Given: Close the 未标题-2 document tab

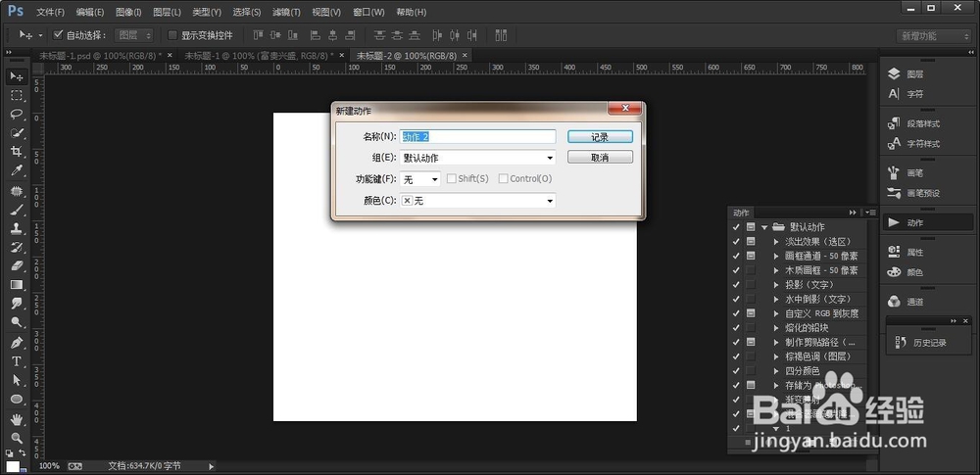Looking at the screenshot, I should [464, 56].
